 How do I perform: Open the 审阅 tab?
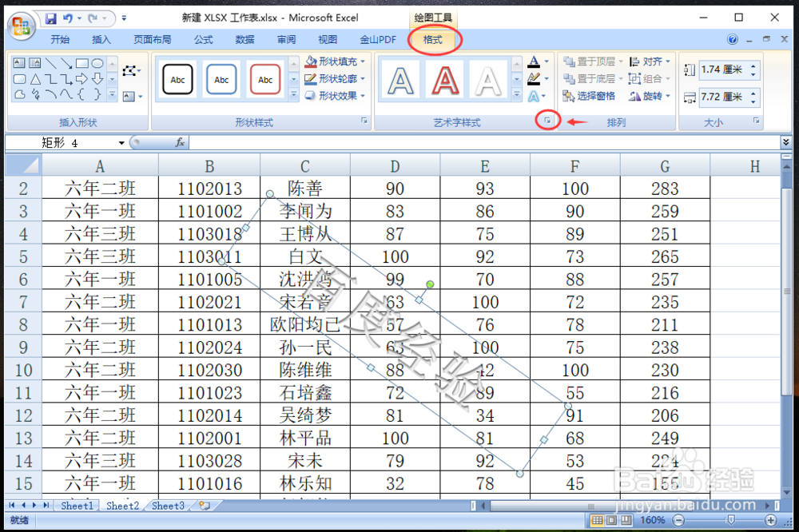(286, 40)
